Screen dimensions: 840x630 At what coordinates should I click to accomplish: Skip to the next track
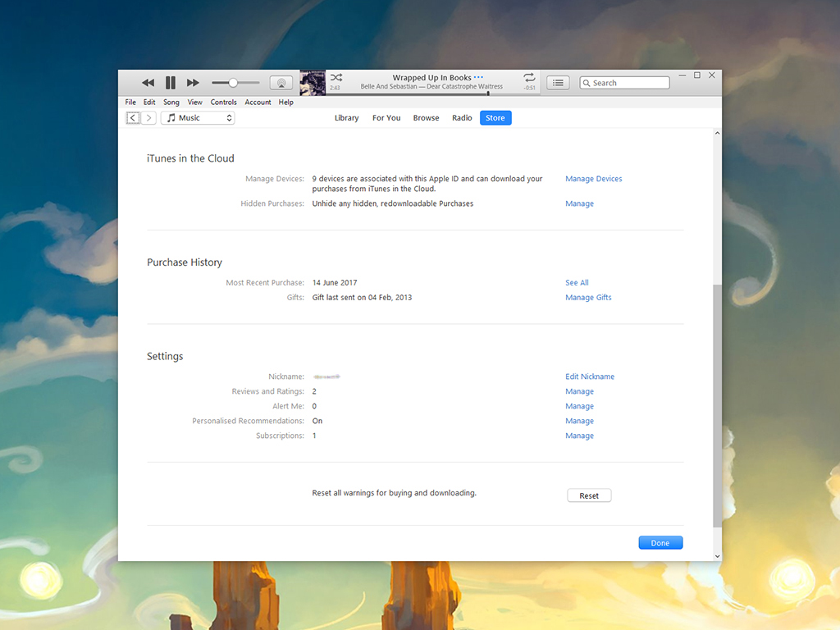pyautogui.click(x=193, y=83)
